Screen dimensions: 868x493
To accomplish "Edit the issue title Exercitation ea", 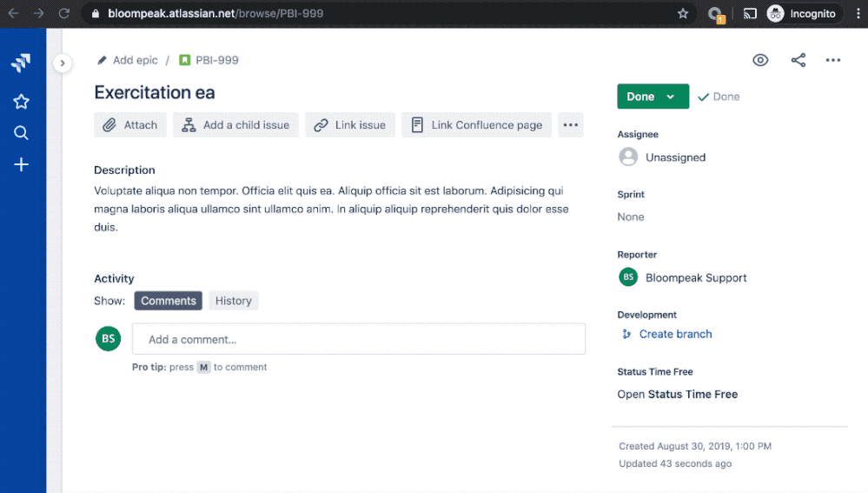I will pos(155,92).
